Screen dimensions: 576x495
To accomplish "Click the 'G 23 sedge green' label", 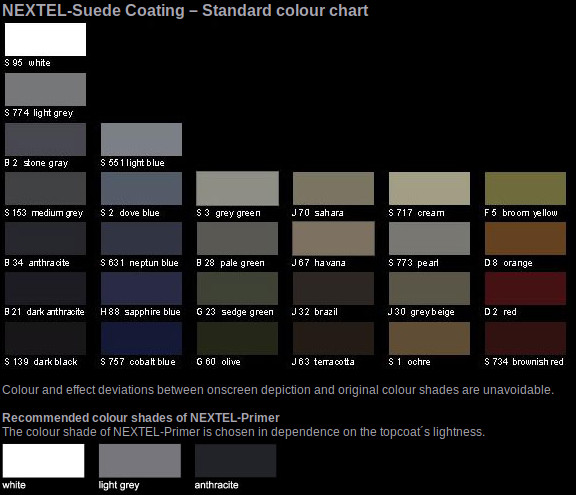I will 235,312.
